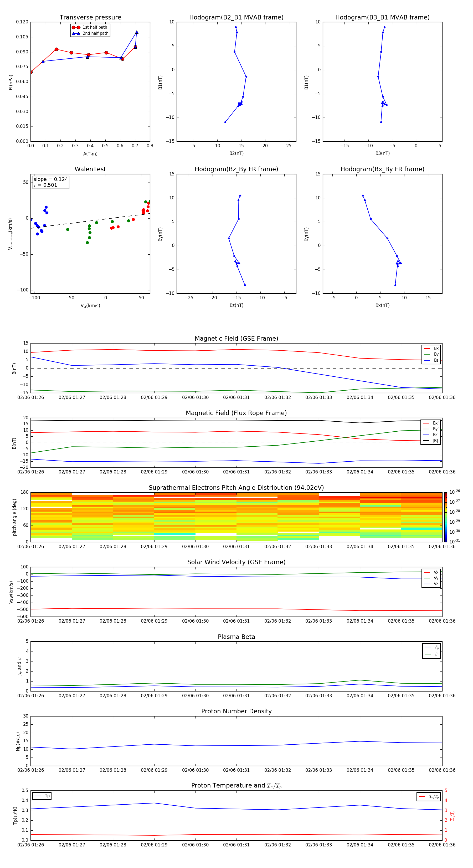Click 'slope = 0.124' annotation
This screenshot has height=868, width=473.
point(50,179)
